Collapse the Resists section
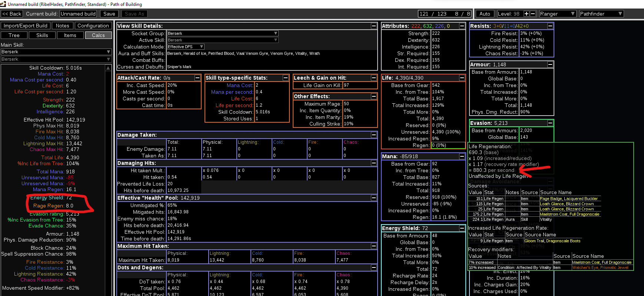Screen dimensions: 644x296 point(550,26)
